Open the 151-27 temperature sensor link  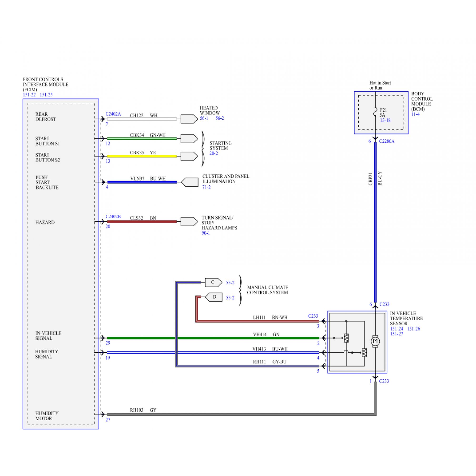click(x=397, y=334)
